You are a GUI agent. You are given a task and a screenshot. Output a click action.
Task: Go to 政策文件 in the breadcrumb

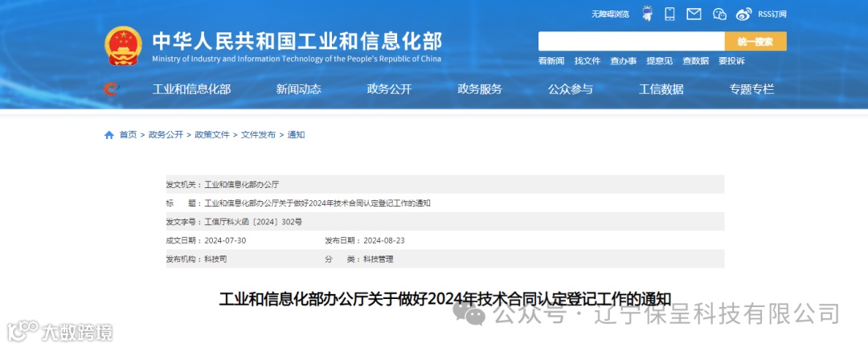coord(212,135)
